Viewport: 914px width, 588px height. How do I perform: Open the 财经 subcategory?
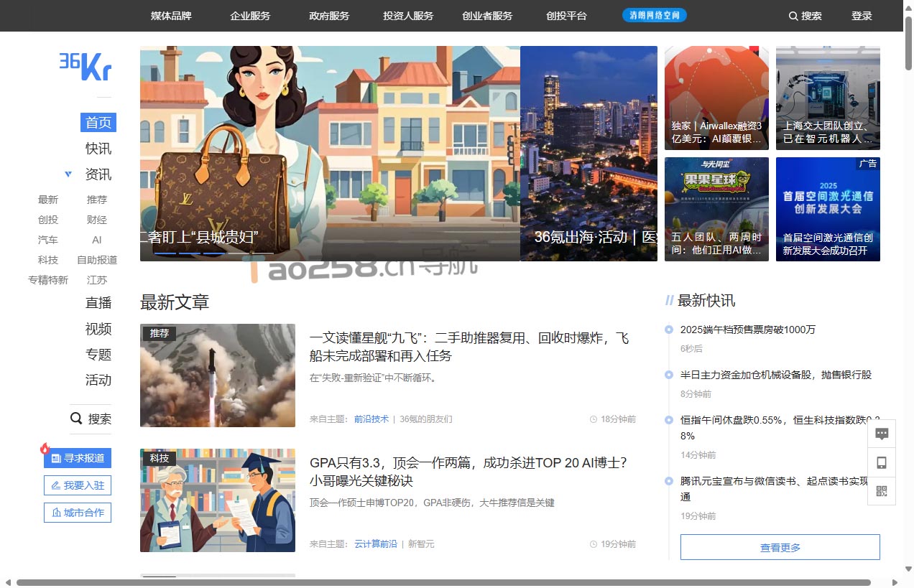coord(97,220)
